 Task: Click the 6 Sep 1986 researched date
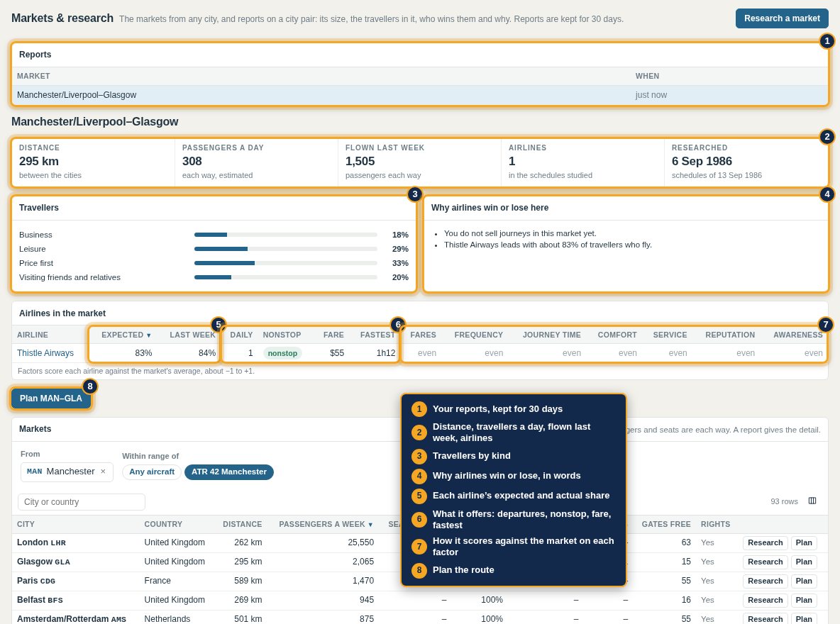click(702, 161)
